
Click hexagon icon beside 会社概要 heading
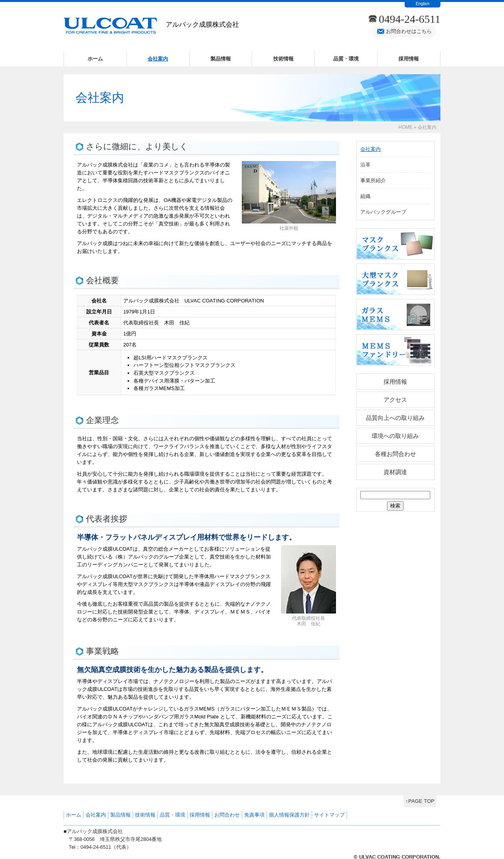(79, 281)
